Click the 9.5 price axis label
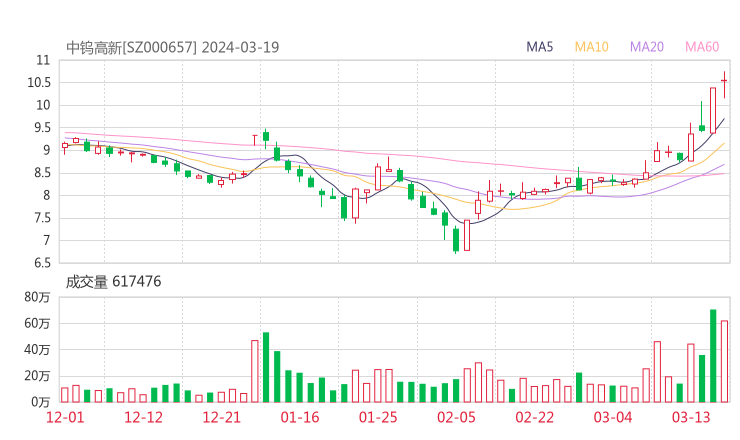740x440 pixels. (x=42, y=127)
